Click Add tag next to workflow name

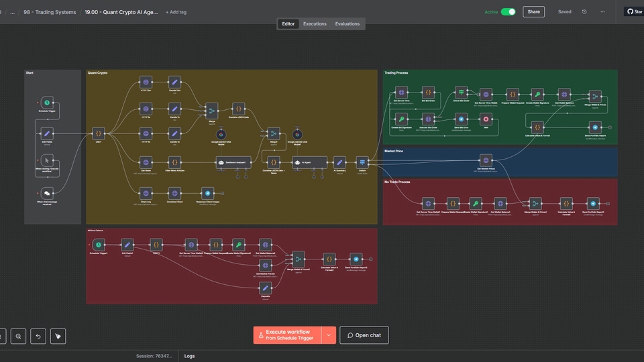(176, 12)
